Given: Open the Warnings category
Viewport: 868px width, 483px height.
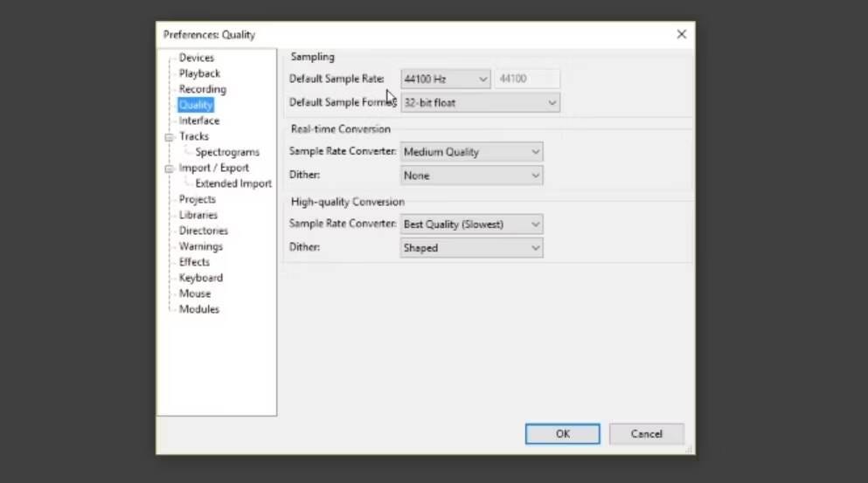Looking at the screenshot, I should (x=200, y=247).
